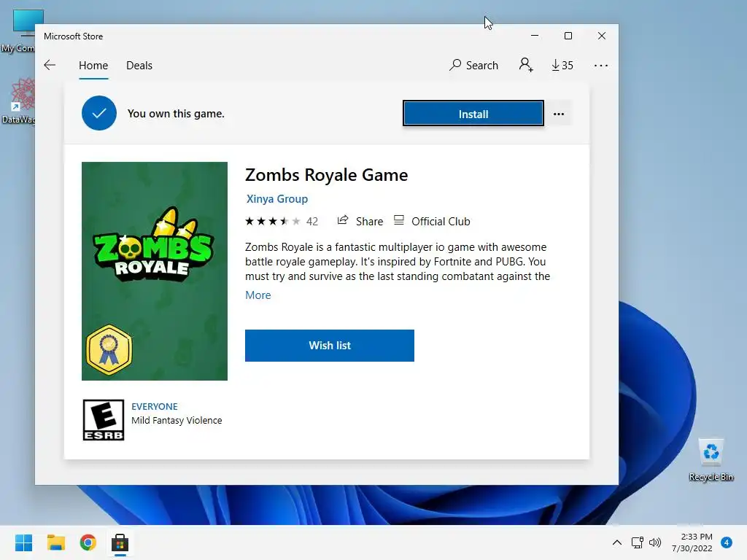747x560 pixels.
Task: Open the EVERYONE rating link
Action: point(155,406)
